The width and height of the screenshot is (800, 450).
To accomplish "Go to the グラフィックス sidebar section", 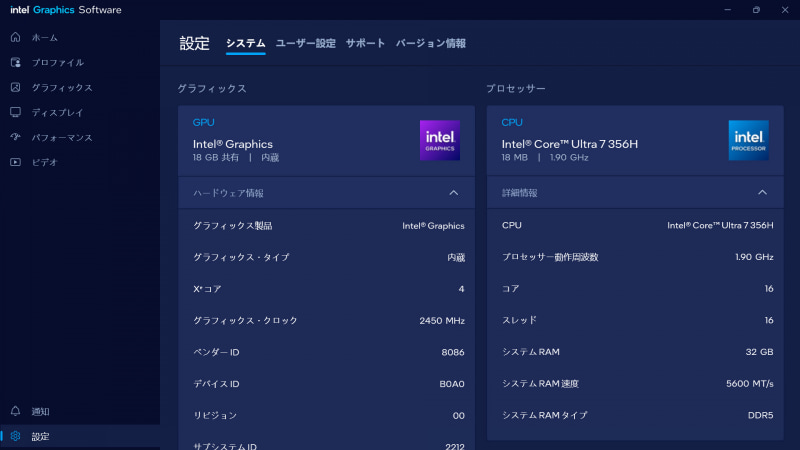I will click(x=62, y=87).
